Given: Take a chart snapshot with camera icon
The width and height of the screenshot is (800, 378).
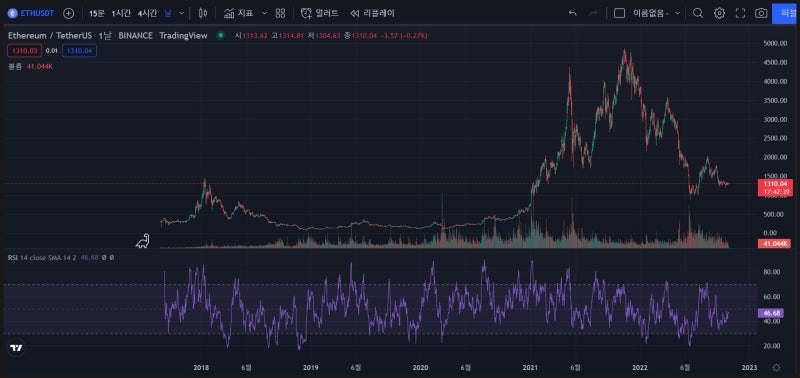Looking at the screenshot, I should tap(761, 13).
